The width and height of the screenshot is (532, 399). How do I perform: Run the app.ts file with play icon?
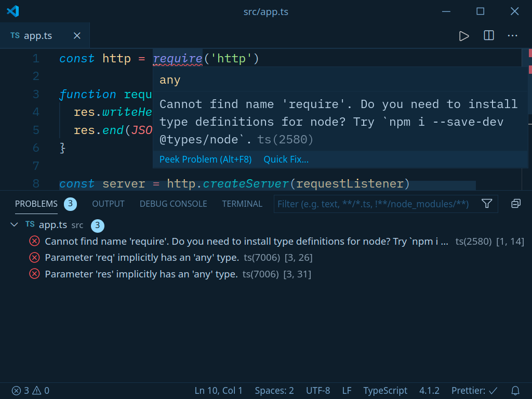click(464, 36)
